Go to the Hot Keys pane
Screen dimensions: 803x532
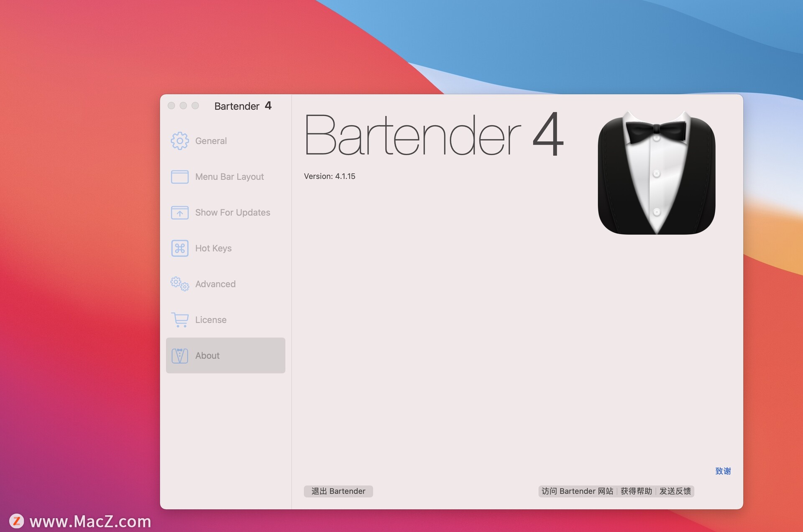(x=213, y=248)
